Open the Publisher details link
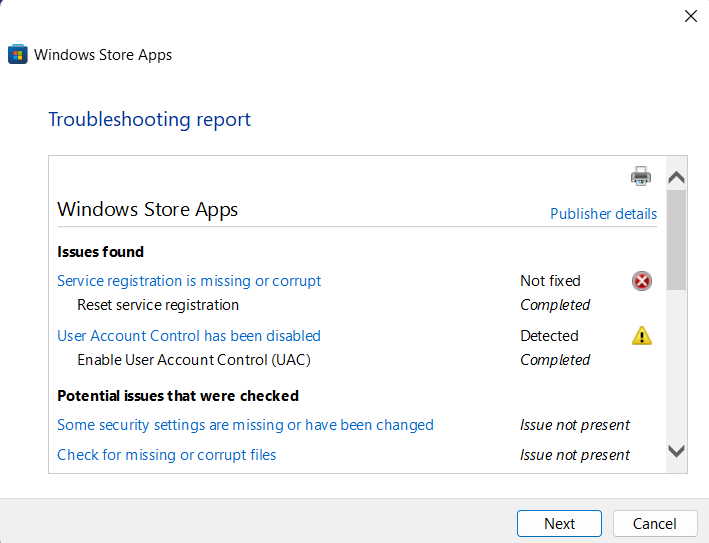The image size is (709, 543). coord(603,214)
